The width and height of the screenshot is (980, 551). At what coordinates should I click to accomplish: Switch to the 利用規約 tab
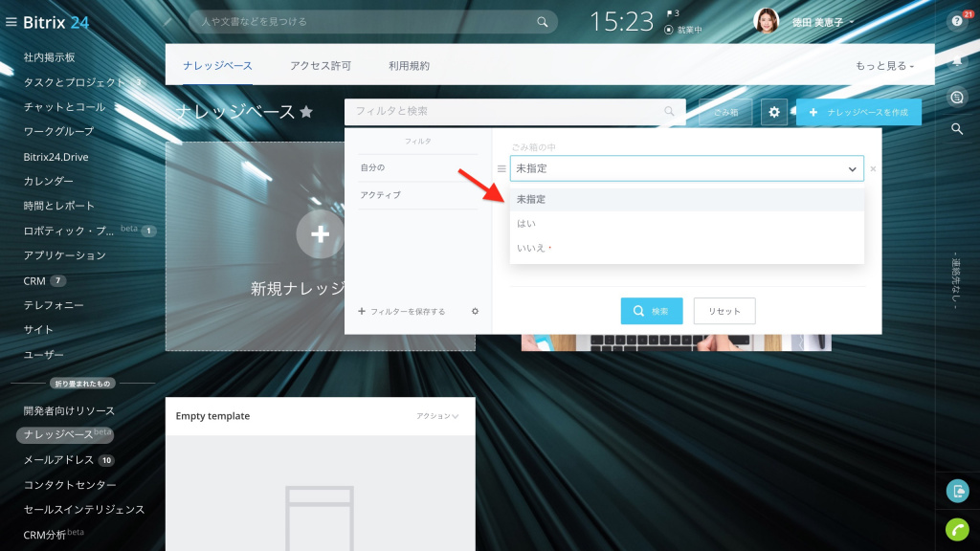[409, 66]
